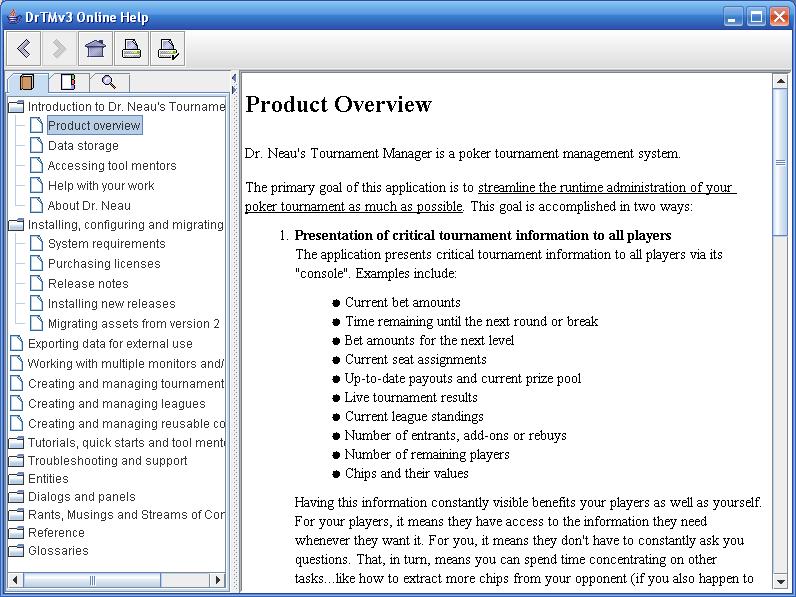796x597 pixels.
Task: Click the 'Live tournament results' bullet
Action: pos(411,397)
